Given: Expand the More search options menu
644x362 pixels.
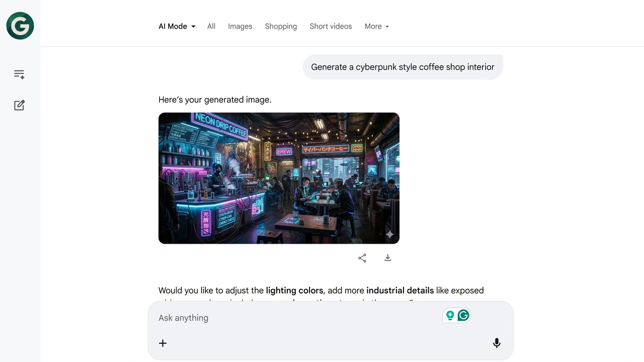Looking at the screenshot, I should [377, 26].
